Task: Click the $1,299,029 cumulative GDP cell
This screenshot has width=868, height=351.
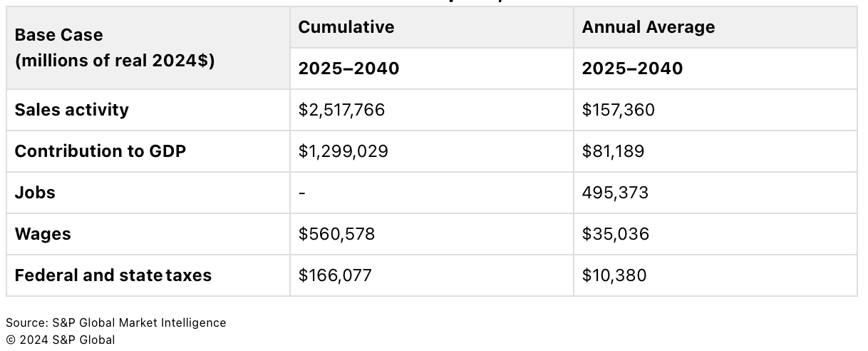Action: tap(343, 151)
